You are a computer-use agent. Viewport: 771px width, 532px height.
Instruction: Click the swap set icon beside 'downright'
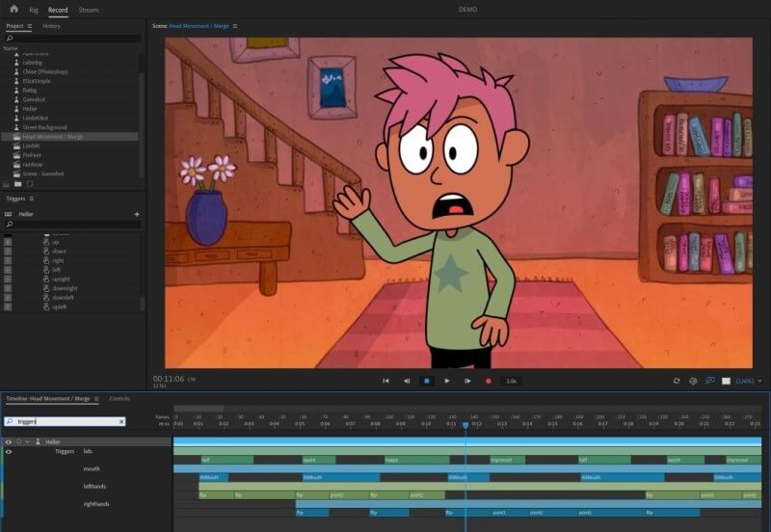pos(46,288)
